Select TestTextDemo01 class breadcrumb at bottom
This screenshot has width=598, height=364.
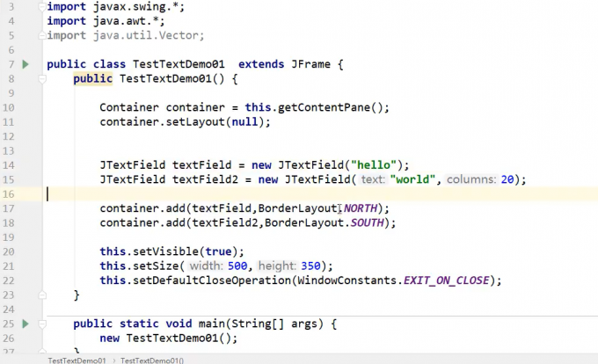(77, 360)
